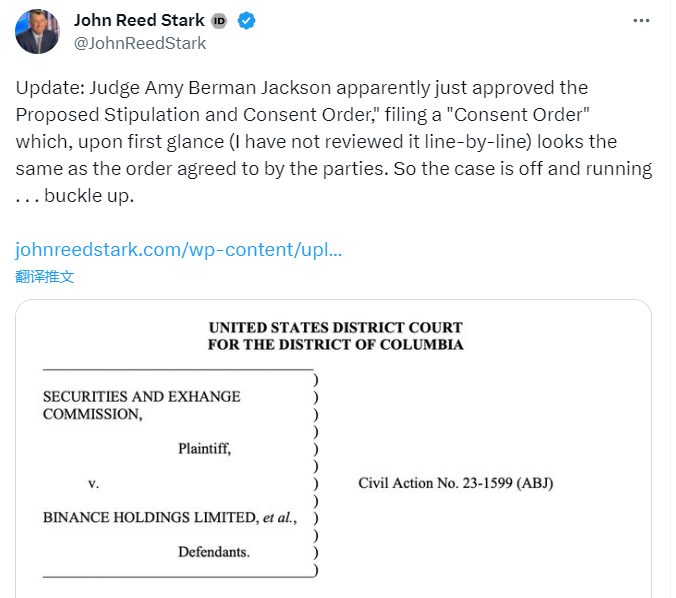Click the "v." versus marker in caption

[94, 484]
